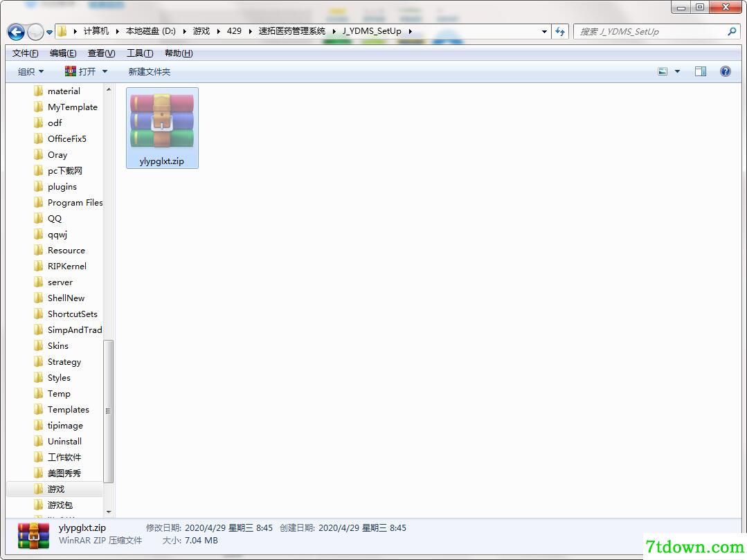The height and width of the screenshot is (560, 747).
Task: Open the 文件(F) menu
Action: [25, 53]
